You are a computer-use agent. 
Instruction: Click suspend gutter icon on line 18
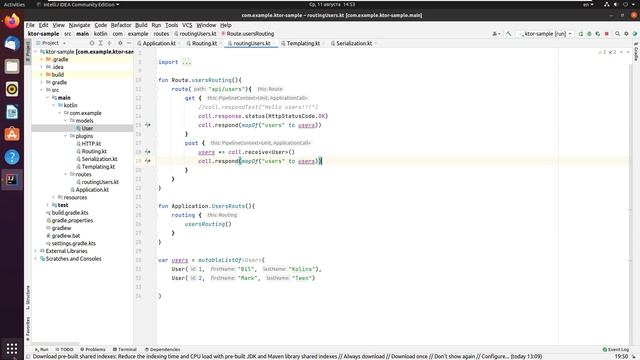148,152
